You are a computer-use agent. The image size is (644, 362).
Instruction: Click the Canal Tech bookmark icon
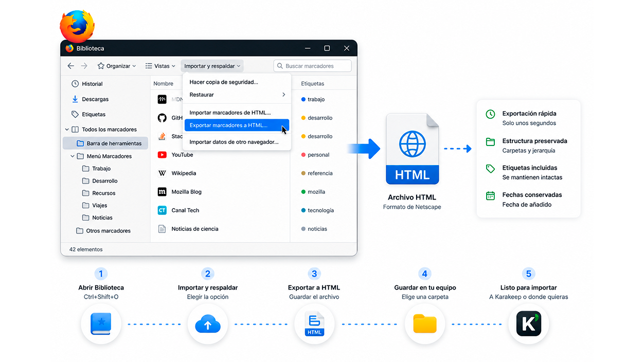[x=162, y=210]
